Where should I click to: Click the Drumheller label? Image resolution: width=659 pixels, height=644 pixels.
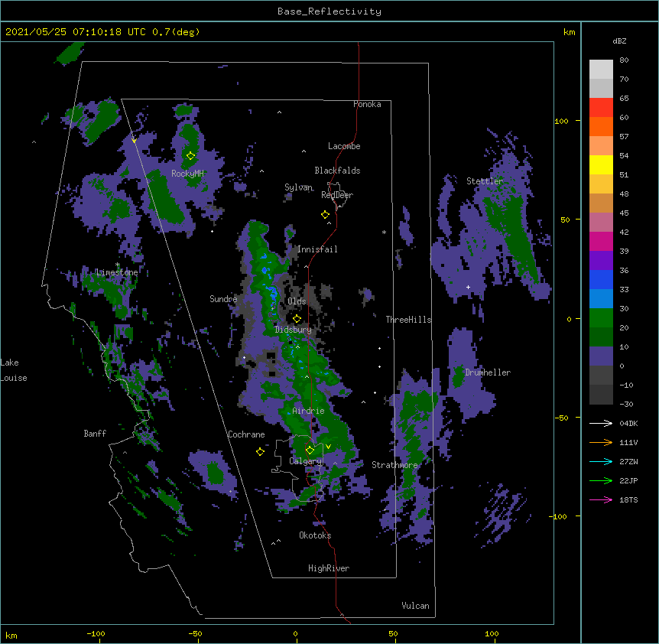tap(488, 372)
